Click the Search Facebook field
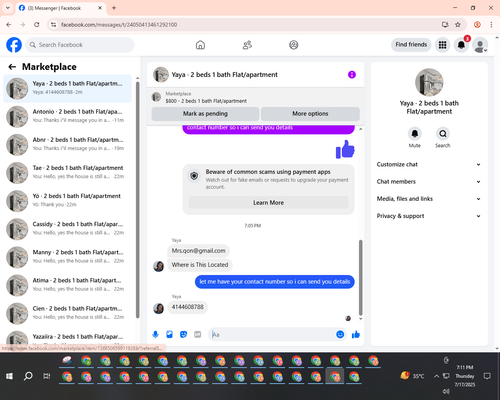500x400 pixels. pos(80,45)
